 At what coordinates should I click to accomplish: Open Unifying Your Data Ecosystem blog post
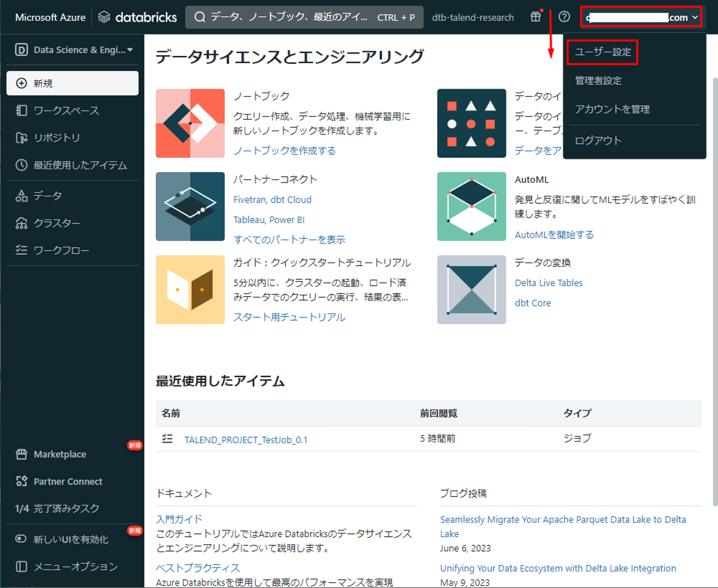tap(558, 568)
